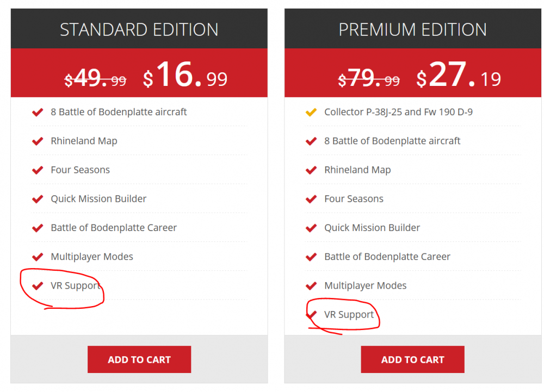The image size is (544, 392).
Task: Add the Premium Edition to cart
Action: (412, 359)
